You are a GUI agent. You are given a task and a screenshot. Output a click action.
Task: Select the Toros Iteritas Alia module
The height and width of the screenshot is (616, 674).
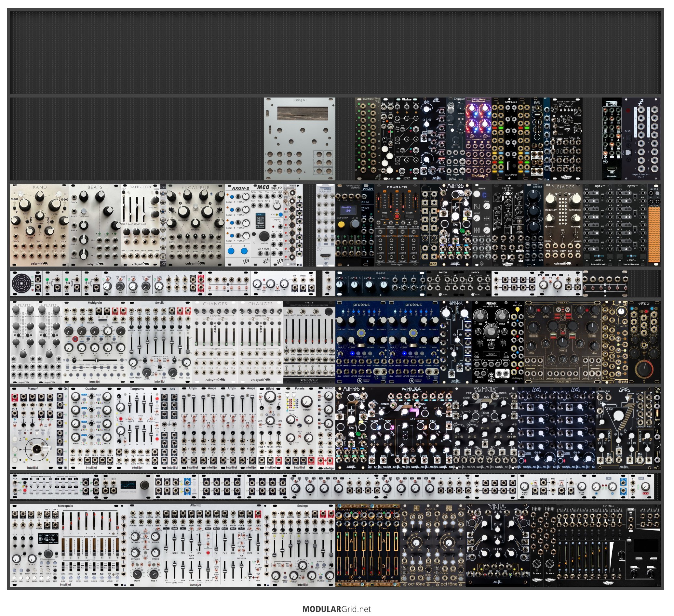coord(508,225)
